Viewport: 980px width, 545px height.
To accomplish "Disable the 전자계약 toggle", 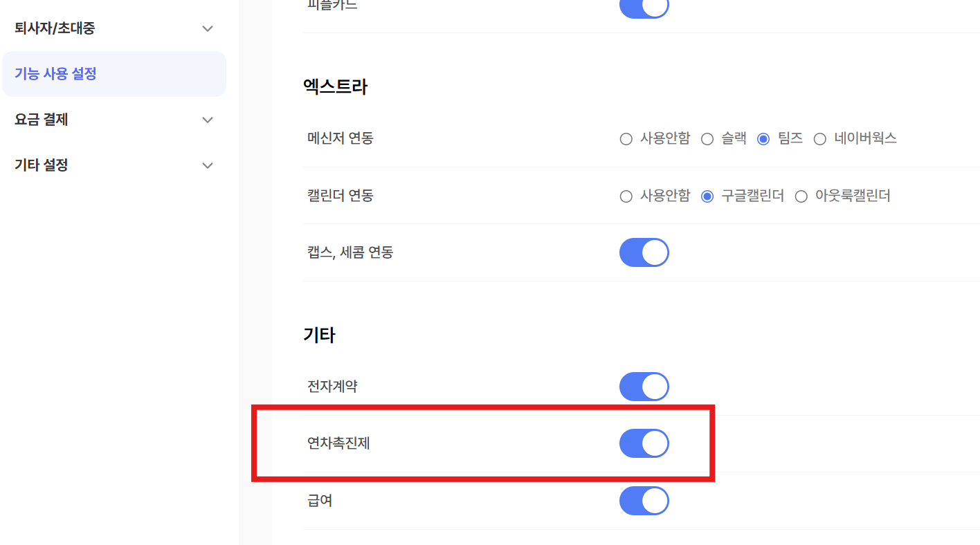I will point(644,387).
